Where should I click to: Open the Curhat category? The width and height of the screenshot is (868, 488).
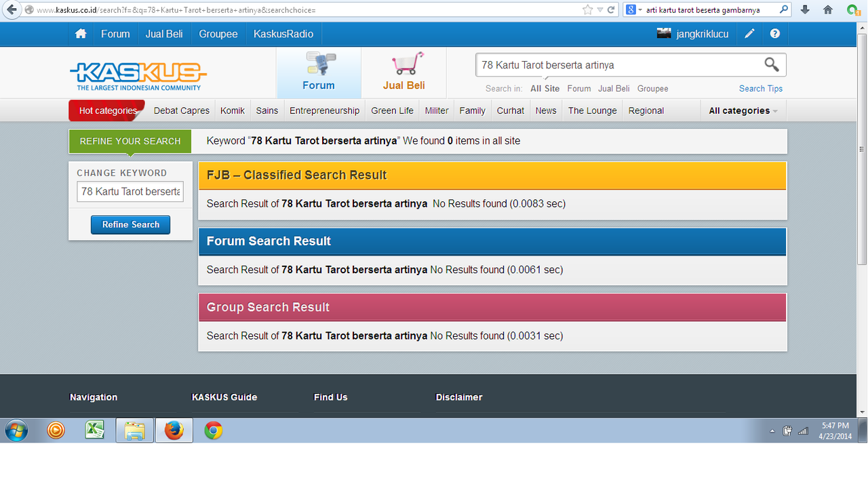pos(511,110)
